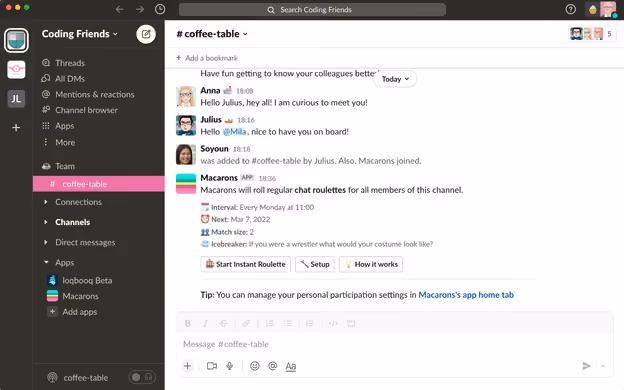624x390 pixels.
Task: Toggle italic formatting in the composer
Action: pyautogui.click(x=205, y=324)
